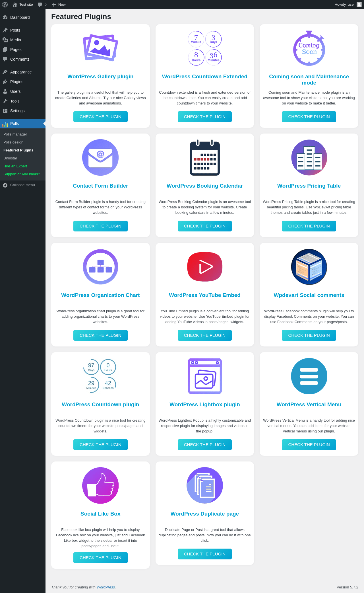Click the Contact Form Builder envelope icon
The image size is (364, 593).
click(x=100, y=157)
